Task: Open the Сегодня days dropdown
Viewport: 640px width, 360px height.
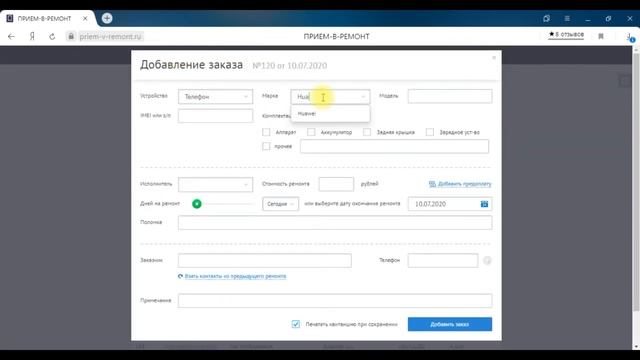Action: point(280,204)
